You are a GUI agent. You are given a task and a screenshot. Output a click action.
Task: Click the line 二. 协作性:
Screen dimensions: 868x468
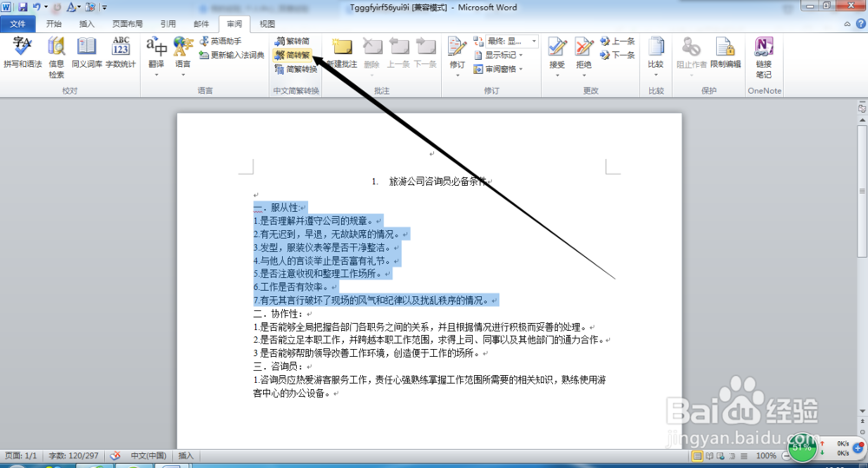tap(278, 314)
